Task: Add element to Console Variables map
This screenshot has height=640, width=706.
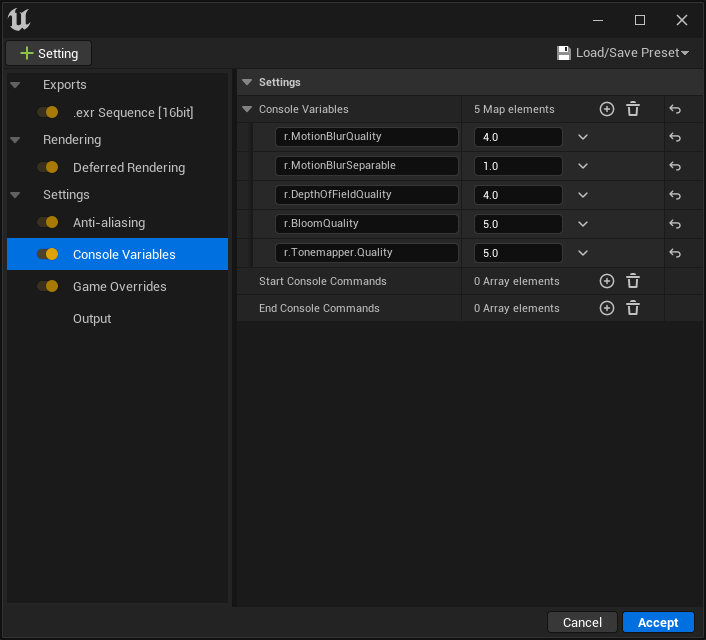Action: (606, 109)
